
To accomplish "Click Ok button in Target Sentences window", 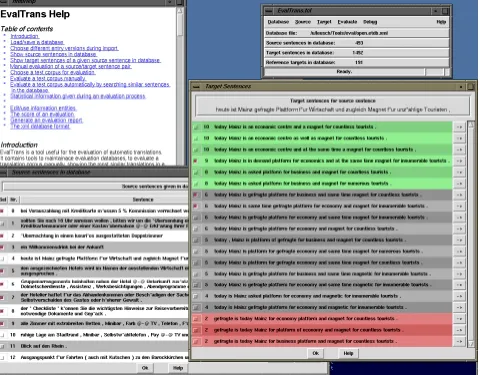I will click(x=315, y=353).
